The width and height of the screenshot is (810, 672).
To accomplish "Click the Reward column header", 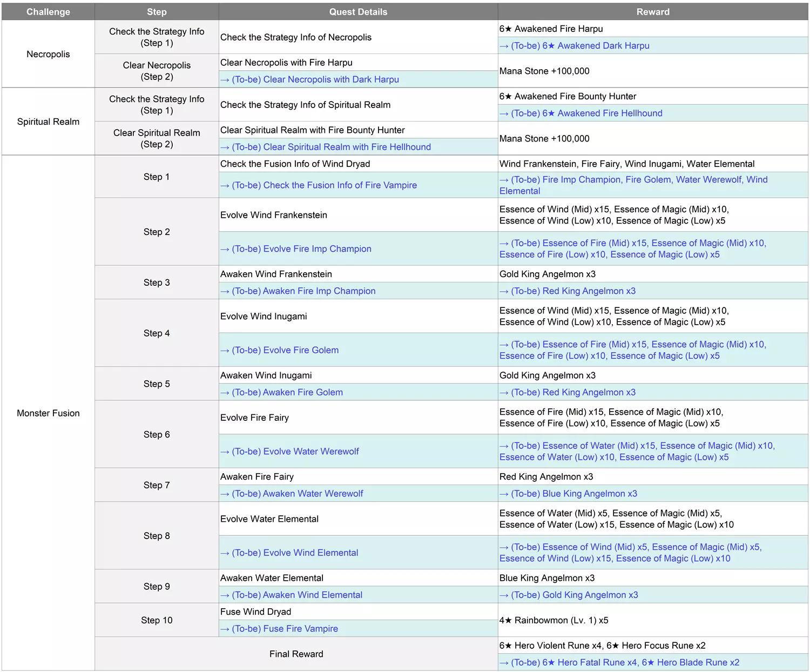I will click(x=653, y=12).
